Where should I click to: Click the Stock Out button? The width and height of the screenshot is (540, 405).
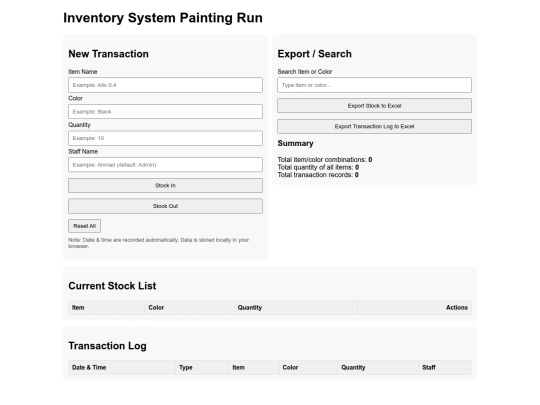point(165,206)
